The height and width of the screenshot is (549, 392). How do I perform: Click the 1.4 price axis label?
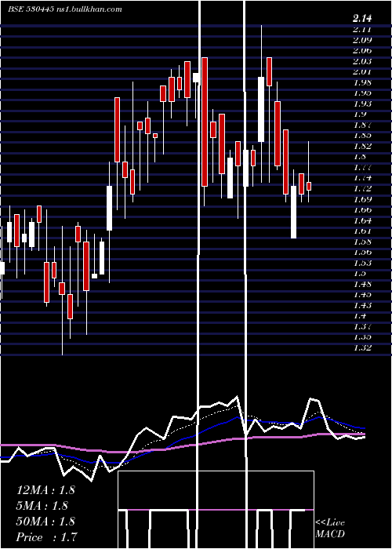359,316
